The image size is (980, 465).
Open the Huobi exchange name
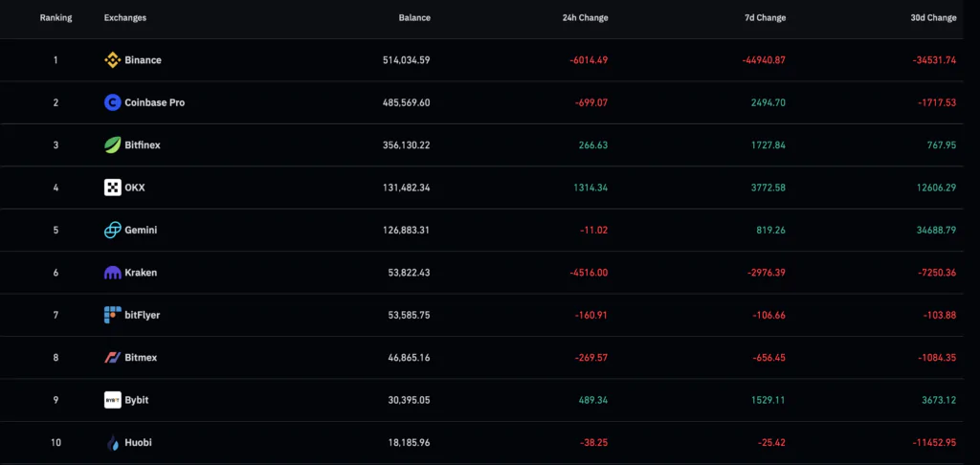coord(138,442)
